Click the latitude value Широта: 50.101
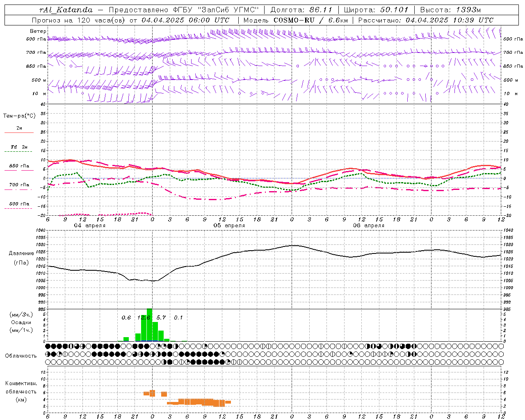The width and height of the screenshot is (525, 420). (x=376, y=9)
